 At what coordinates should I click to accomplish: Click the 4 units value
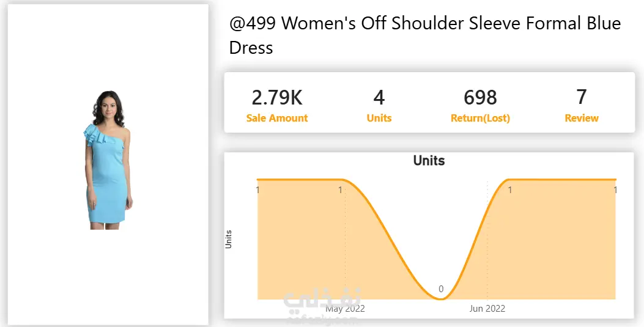pos(379,98)
